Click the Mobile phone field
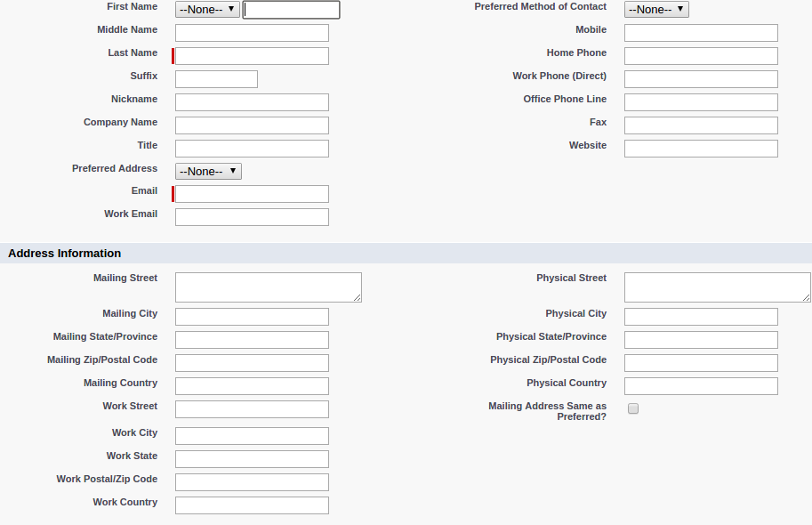 coord(701,33)
